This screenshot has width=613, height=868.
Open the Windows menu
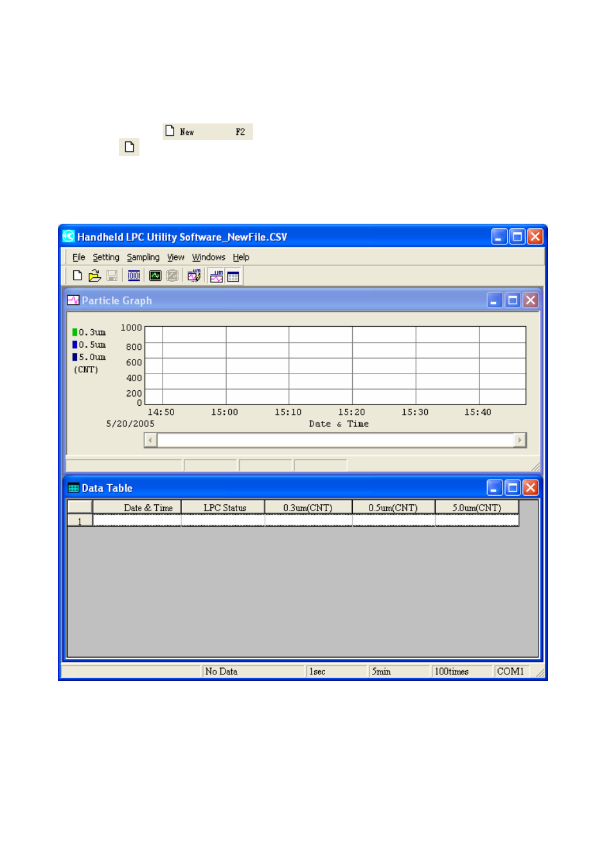point(208,257)
